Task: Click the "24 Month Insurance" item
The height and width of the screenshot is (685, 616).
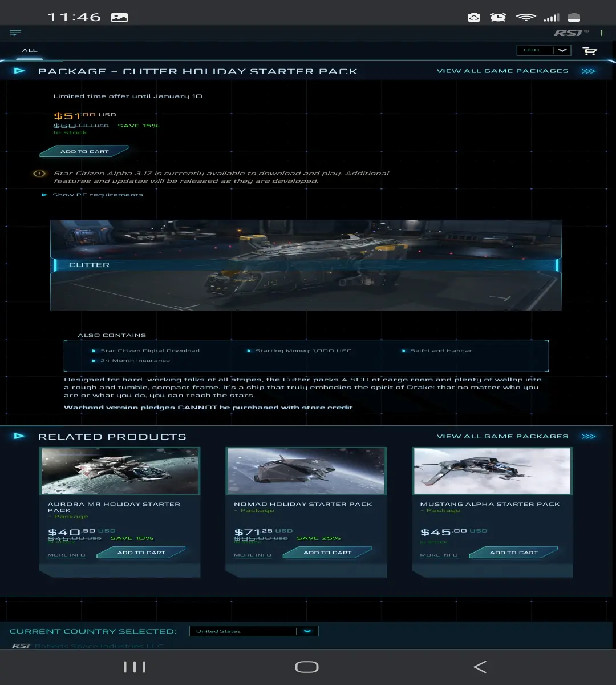Action: coord(135,361)
